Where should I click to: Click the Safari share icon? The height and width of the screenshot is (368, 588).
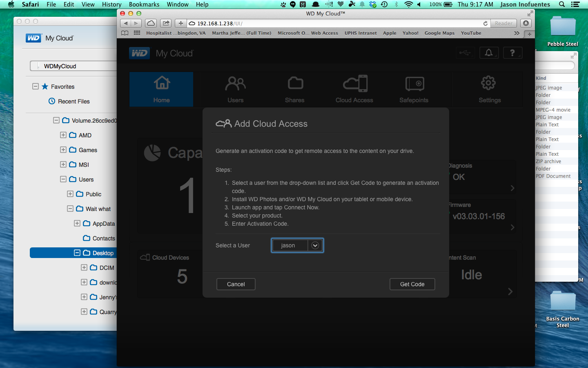point(166,23)
